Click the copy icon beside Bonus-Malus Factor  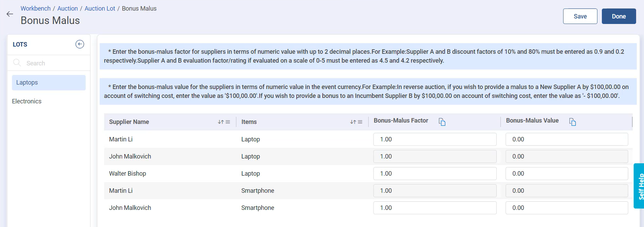[x=442, y=122]
